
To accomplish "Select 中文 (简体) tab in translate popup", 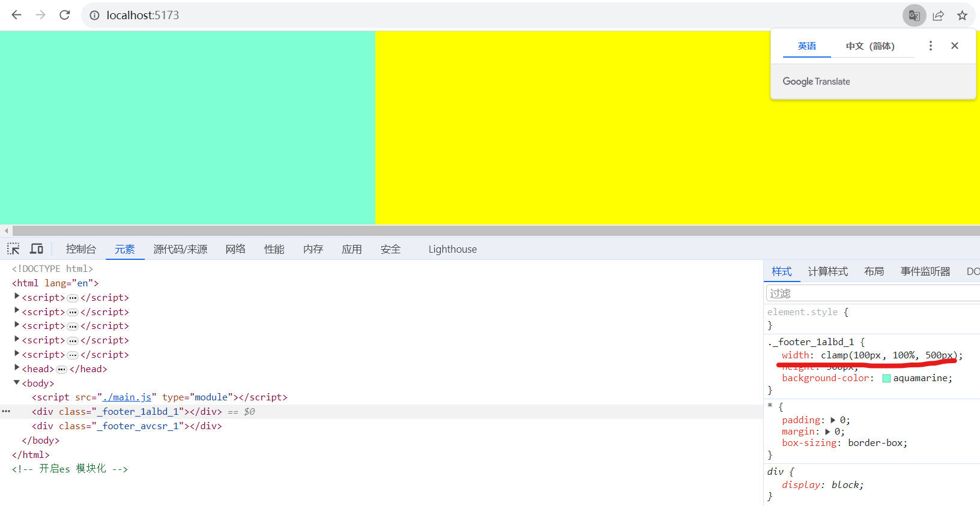I will click(870, 46).
